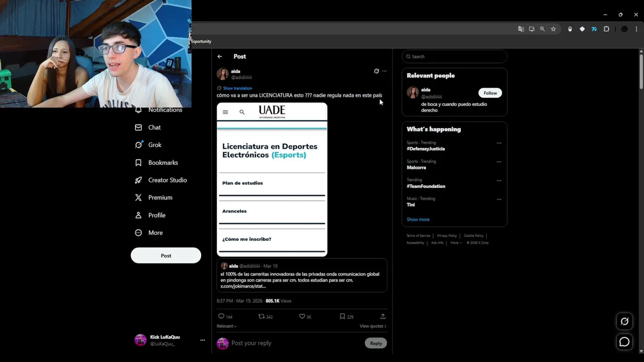Open the Grok explain icon on the post
Screen dimensions: 644x362
click(x=376, y=71)
